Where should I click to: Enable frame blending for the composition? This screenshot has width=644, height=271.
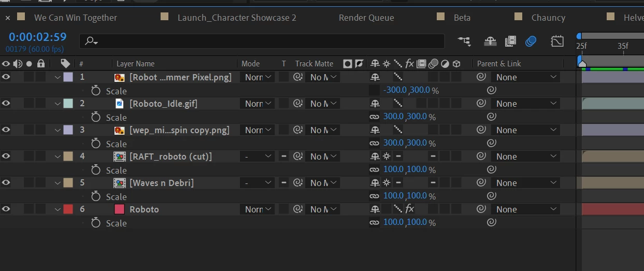(510, 41)
